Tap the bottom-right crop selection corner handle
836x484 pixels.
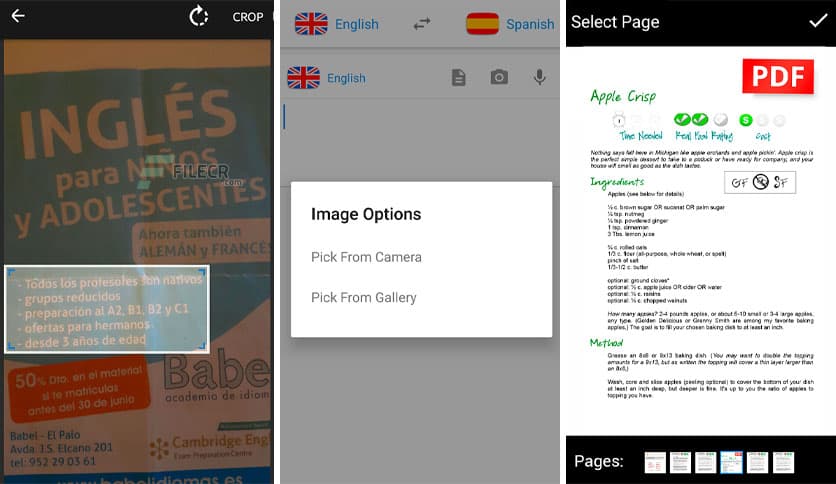[x=203, y=346]
